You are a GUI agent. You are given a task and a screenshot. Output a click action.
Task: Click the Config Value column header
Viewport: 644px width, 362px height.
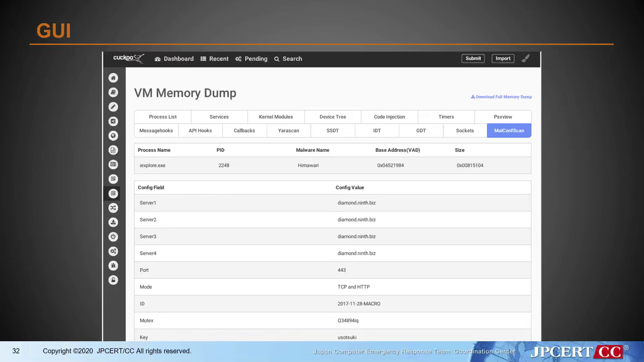(350, 188)
